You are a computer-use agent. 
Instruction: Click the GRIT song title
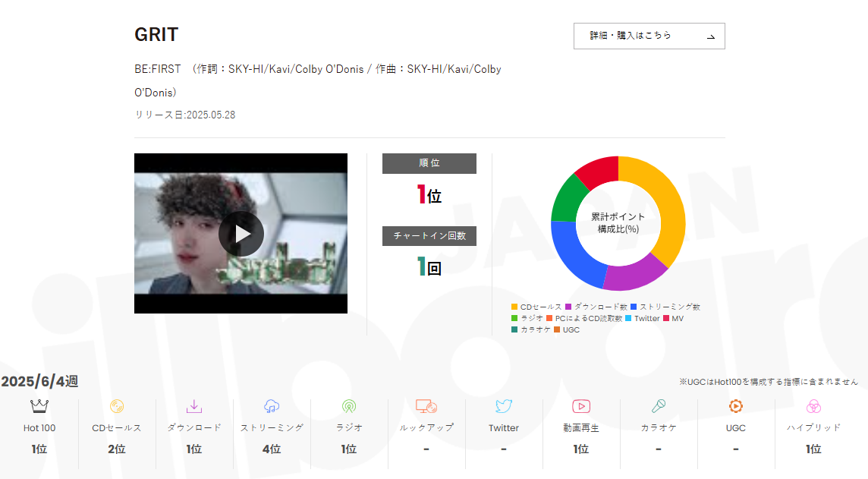156,35
